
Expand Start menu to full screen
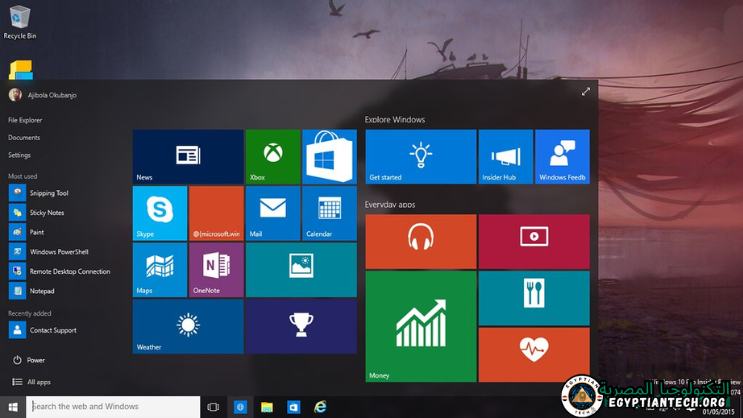tap(586, 91)
